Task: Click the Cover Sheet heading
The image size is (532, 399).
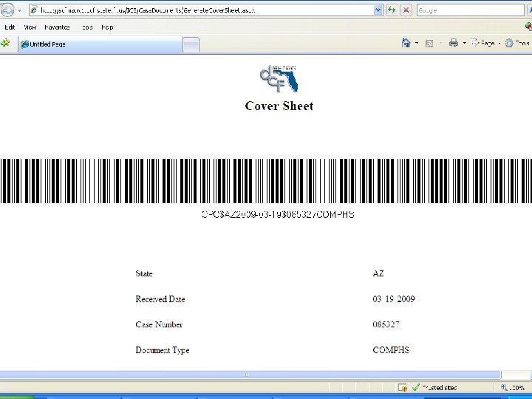Action: pos(279,106)
